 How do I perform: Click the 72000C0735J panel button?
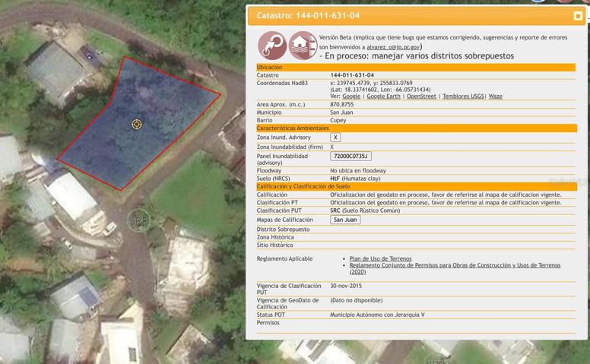[x=351, y=156]
